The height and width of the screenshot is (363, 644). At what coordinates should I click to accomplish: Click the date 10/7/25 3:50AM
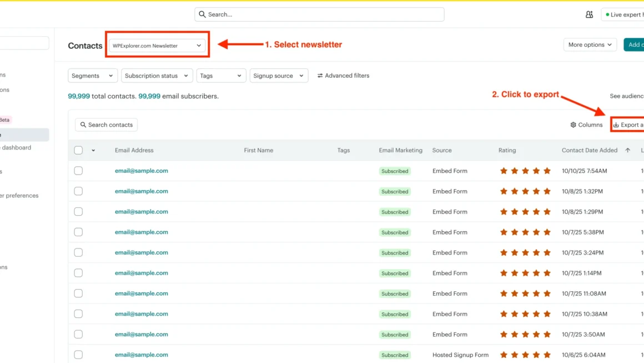[x=583, y=335]
